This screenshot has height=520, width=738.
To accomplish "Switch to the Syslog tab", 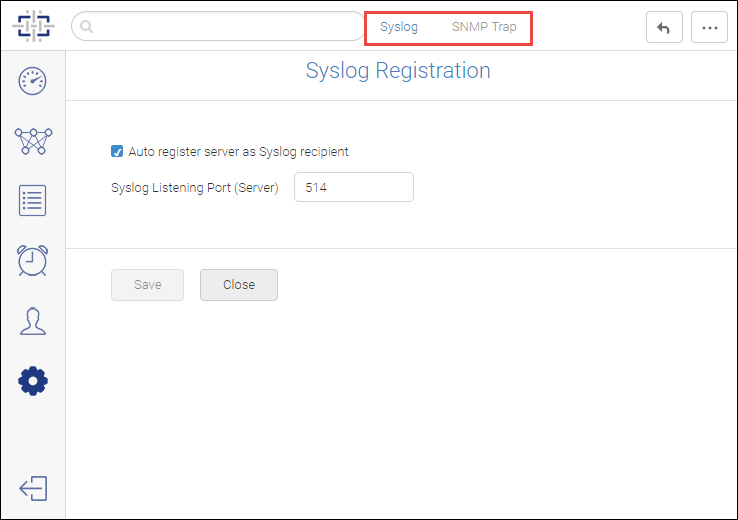I will (x=399, y=27).
